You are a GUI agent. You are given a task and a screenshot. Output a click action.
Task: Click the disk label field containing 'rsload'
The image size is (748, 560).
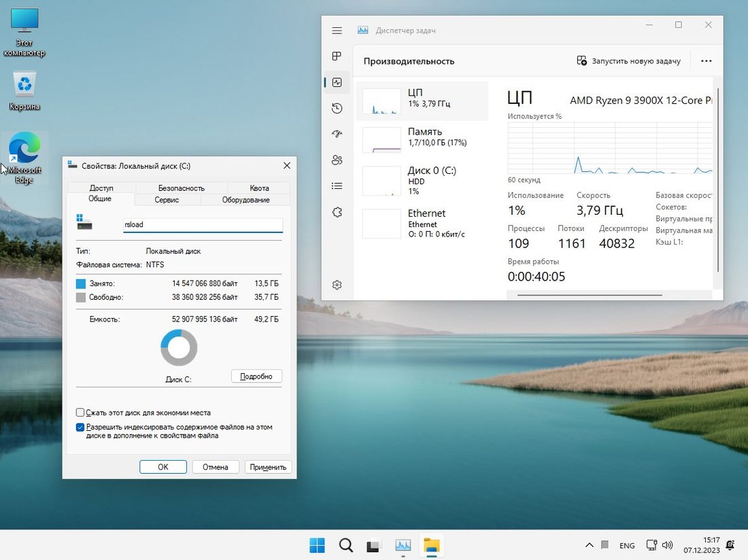pos(202,225)
